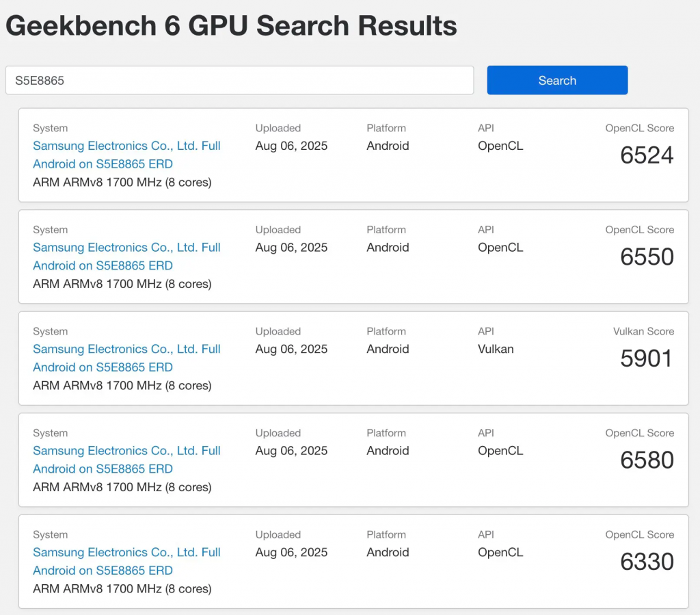This screenshot has height=615, width=700.
Task: Click the Android platform value in the 6330 result
Action: [388, 553]
